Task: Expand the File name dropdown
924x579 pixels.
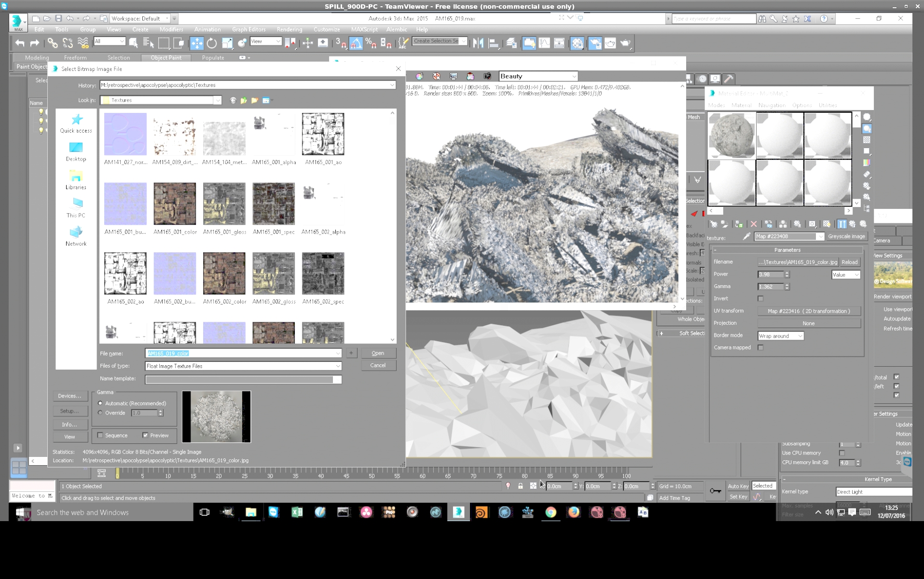Action: tap(338, 354)
